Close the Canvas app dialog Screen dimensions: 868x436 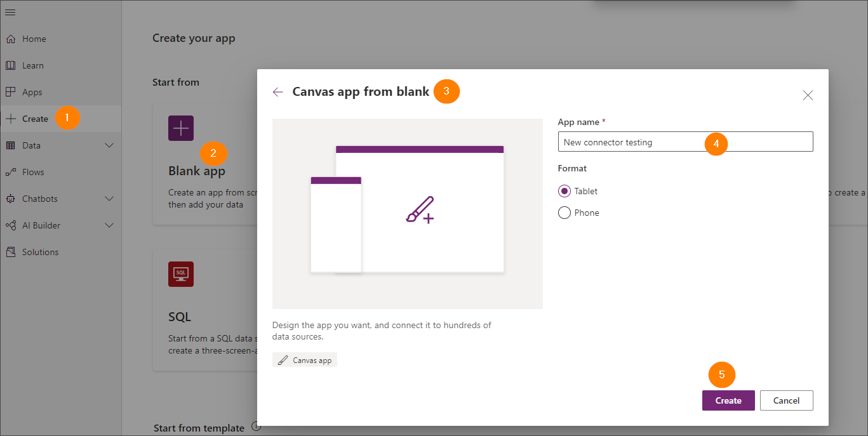[x=808, y=95]
